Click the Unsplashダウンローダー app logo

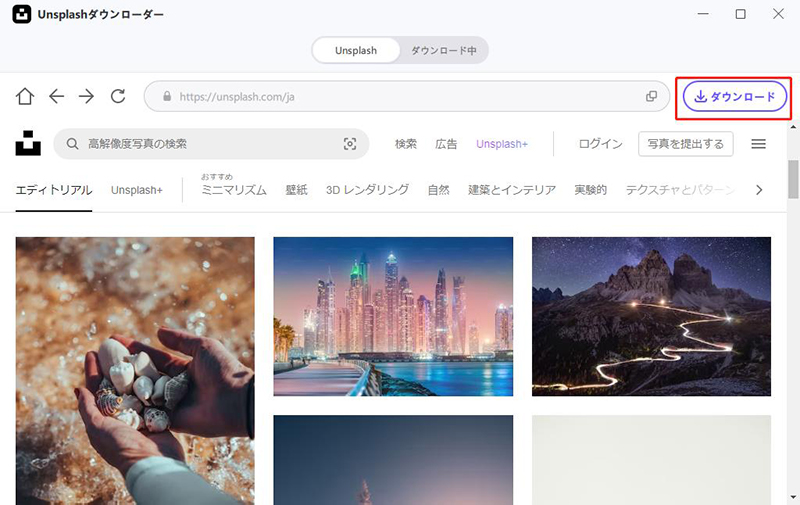[x=21, y=14]
